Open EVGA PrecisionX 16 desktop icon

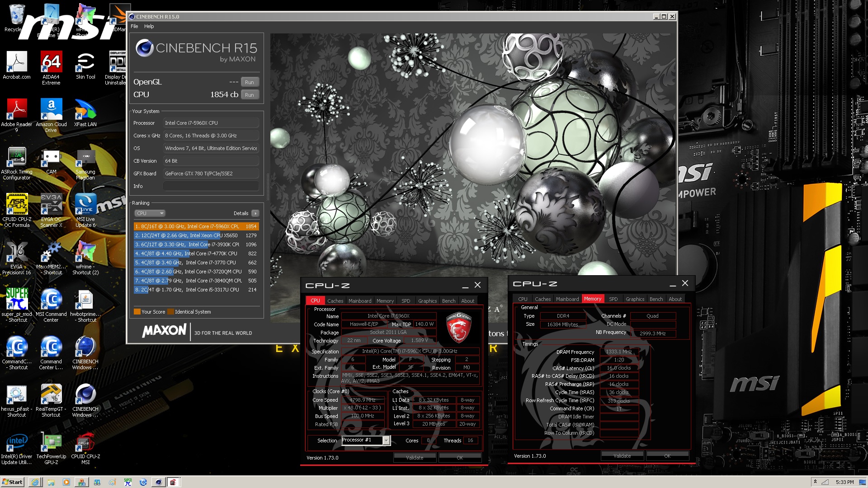pos(17,258)
